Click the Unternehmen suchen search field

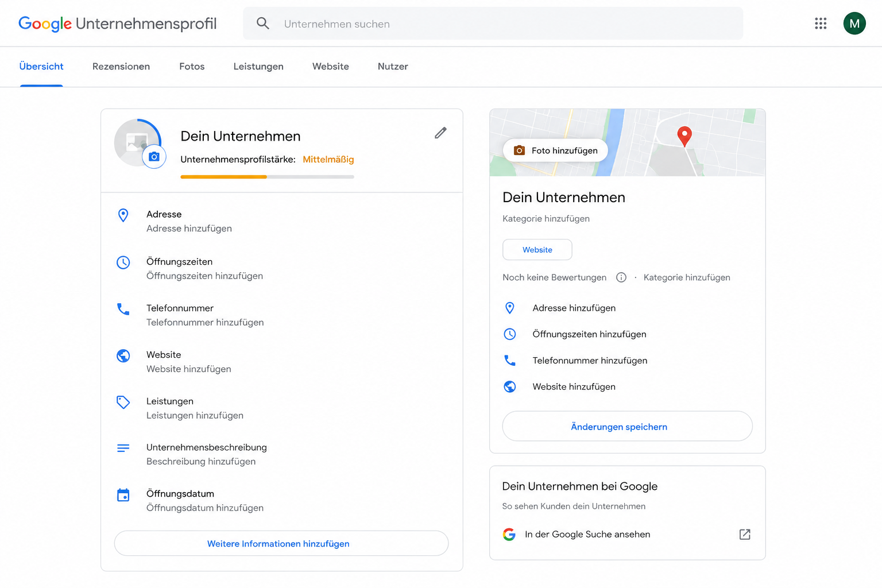point(493,24)
